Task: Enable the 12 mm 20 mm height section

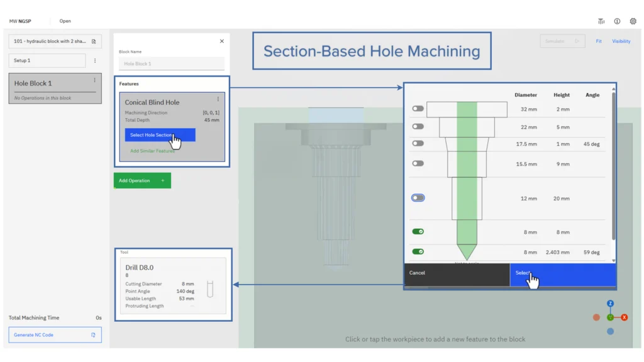Action: pyautogui.click(x=418, y=198)
